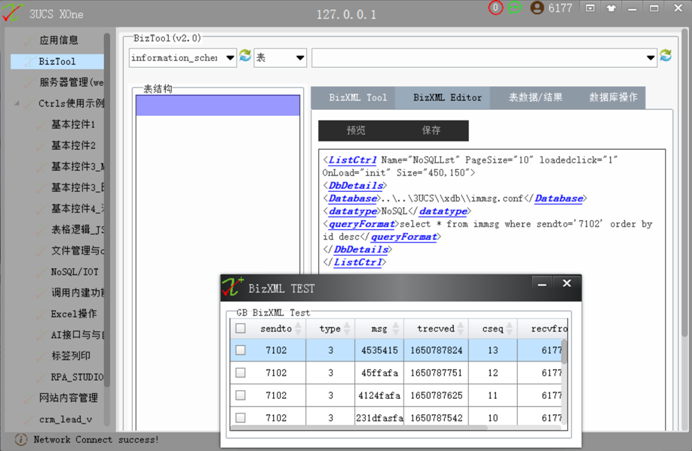Open 网站内容管理 sidebar item
The width and height of the screenshot is (692, 451).
coord(68,398)
